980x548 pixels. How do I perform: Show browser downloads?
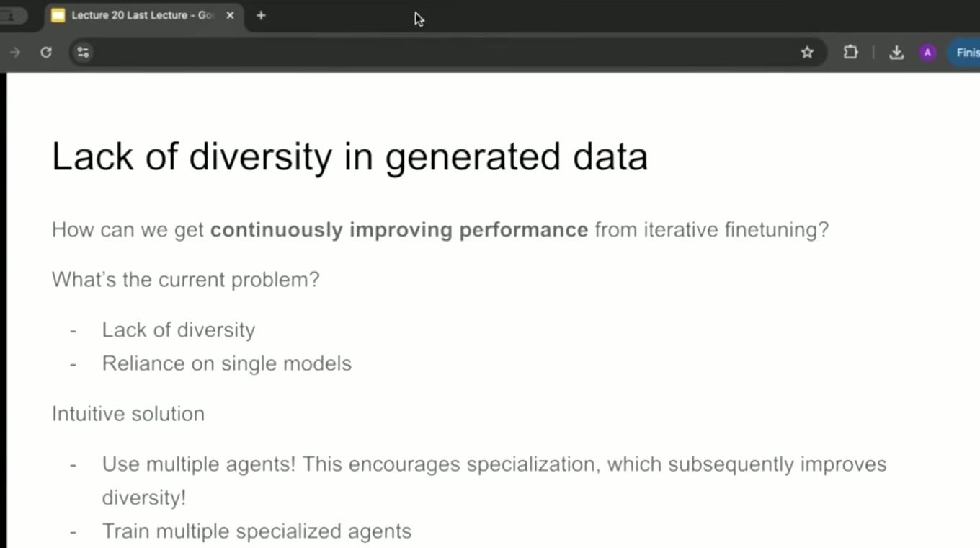coord(896,52)
